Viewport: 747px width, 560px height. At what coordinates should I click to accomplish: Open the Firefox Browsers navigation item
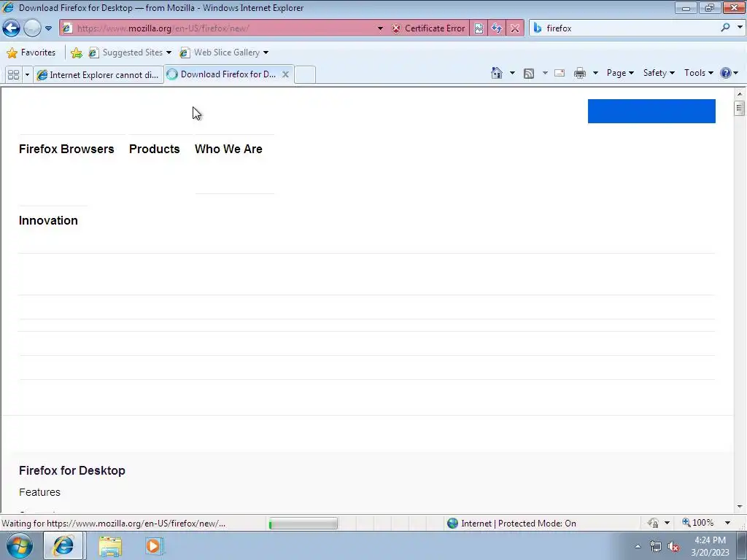(66, 149)
